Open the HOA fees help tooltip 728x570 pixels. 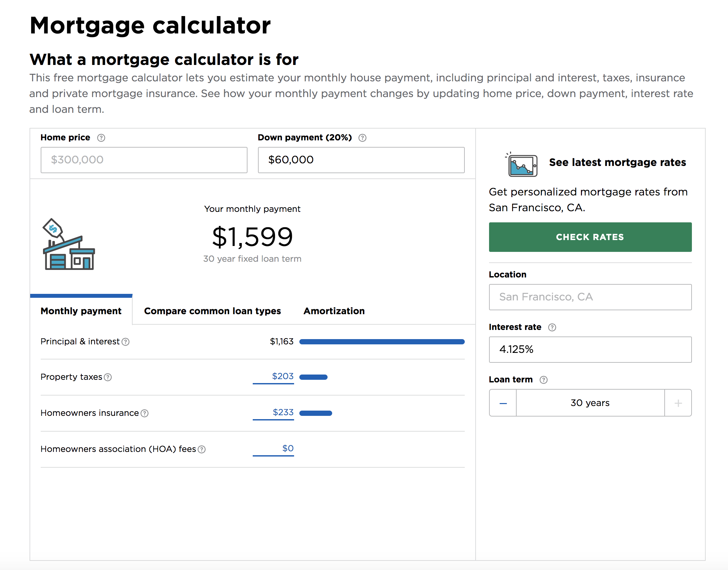click(x=202, y=450)
